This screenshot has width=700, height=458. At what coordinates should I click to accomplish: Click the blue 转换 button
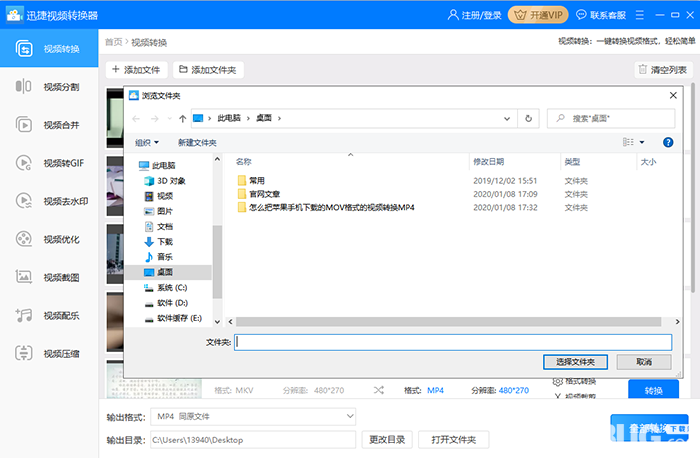tap(654, 390)
